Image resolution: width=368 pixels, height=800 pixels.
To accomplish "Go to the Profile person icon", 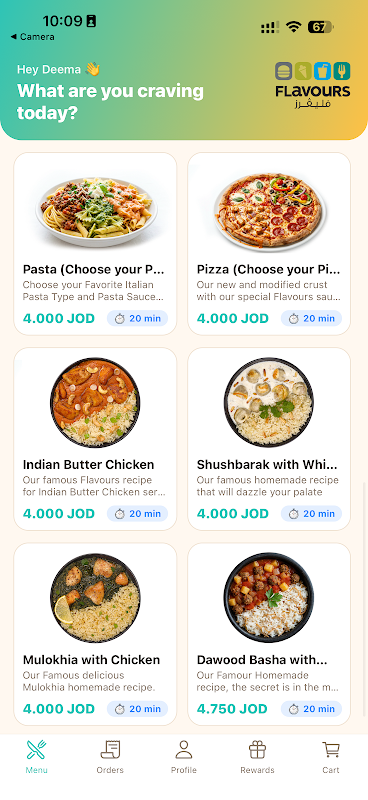I will [184, 749].
